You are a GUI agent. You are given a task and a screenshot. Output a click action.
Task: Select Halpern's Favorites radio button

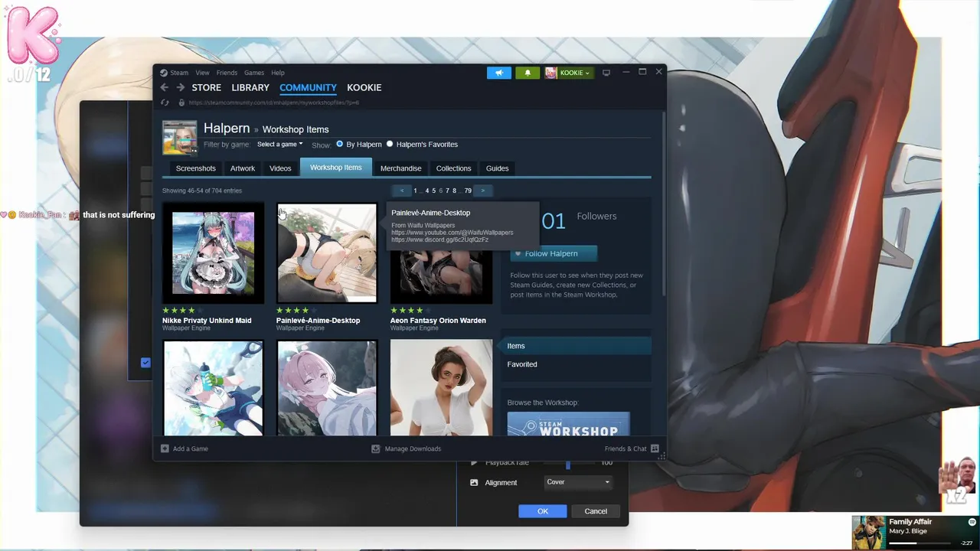[x=390, y=144]
